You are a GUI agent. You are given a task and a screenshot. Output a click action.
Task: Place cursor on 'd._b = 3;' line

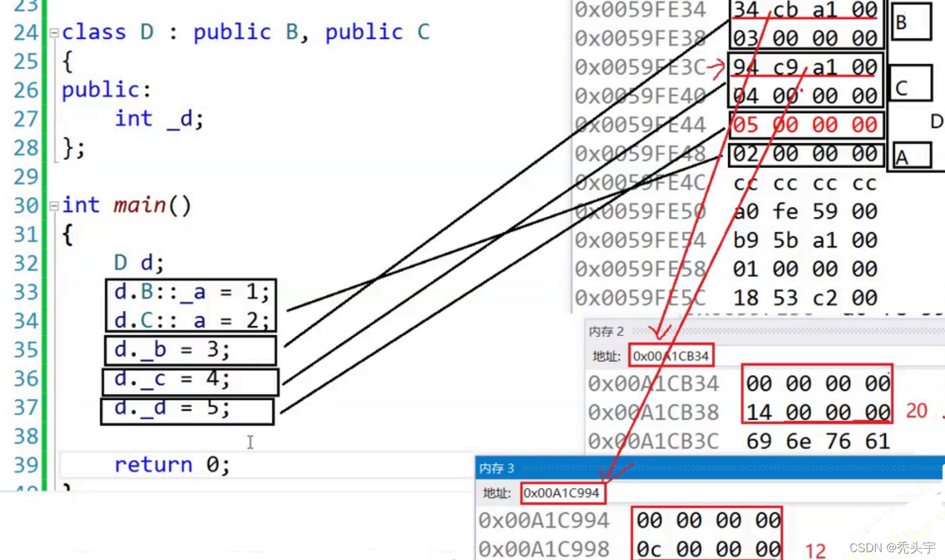pyautogui.click(x=172, y=350)
